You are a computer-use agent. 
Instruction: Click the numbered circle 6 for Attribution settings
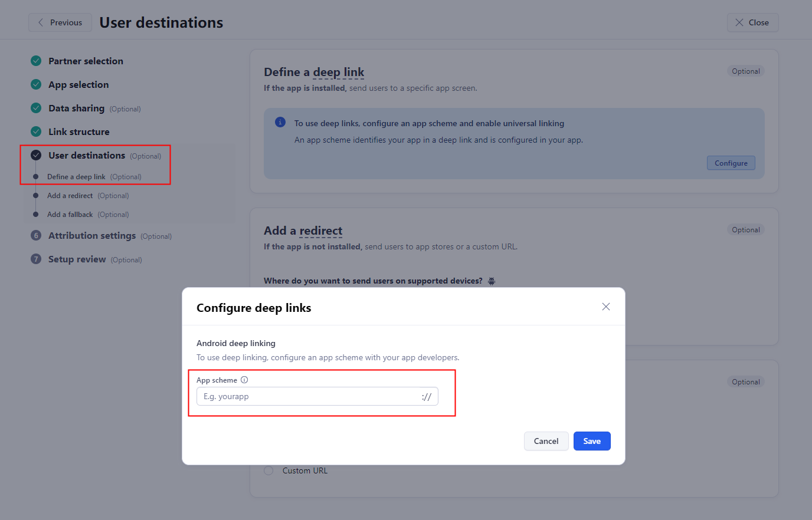pyautogui.click(x=35, y=235)
